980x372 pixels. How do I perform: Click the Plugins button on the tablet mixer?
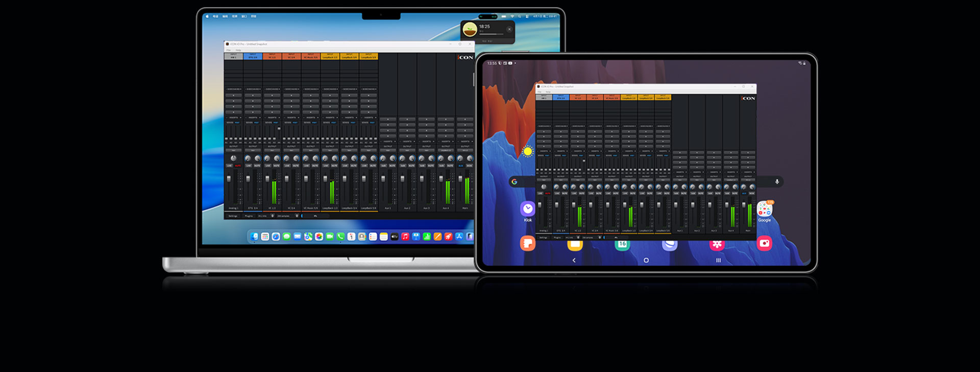point(557,238)
